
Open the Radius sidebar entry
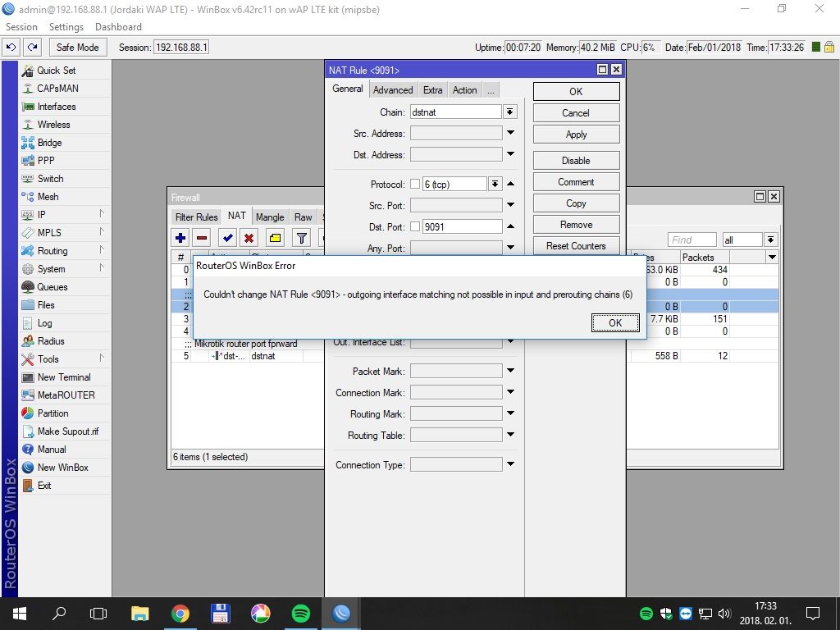pos(64,340)
